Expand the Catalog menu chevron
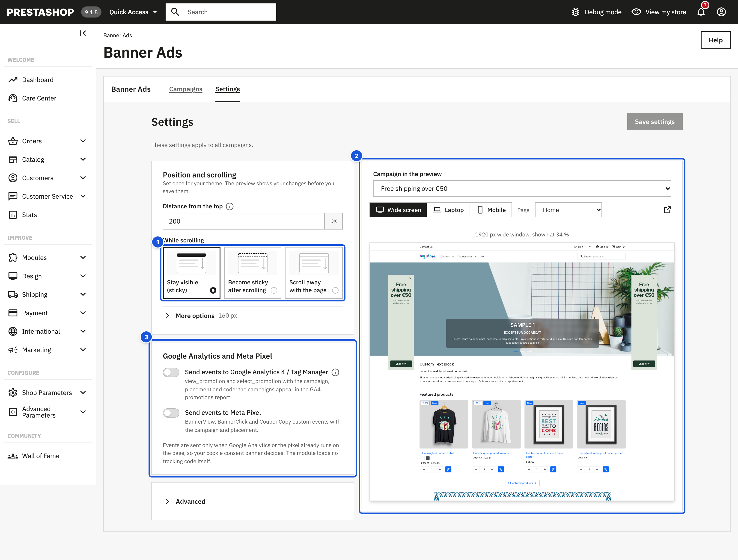This screenshot has height=560, width=738. click(x=83, y=159)
